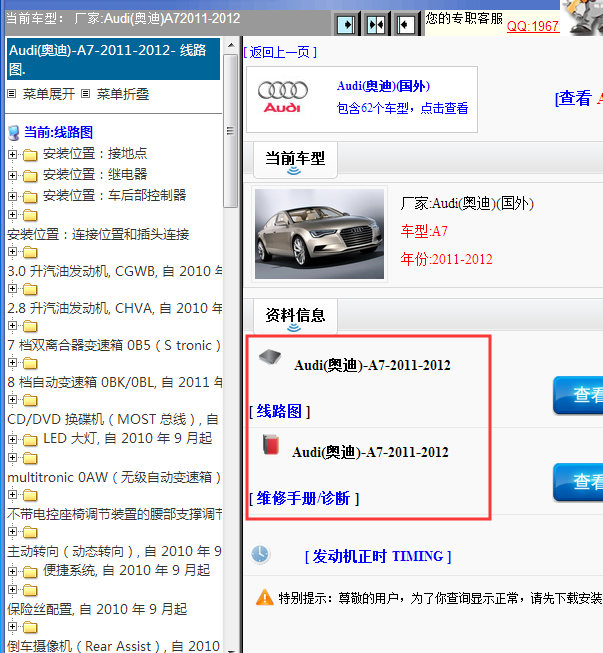
Task: Click 菜单折叠 text
Action: tap(122, 94)
